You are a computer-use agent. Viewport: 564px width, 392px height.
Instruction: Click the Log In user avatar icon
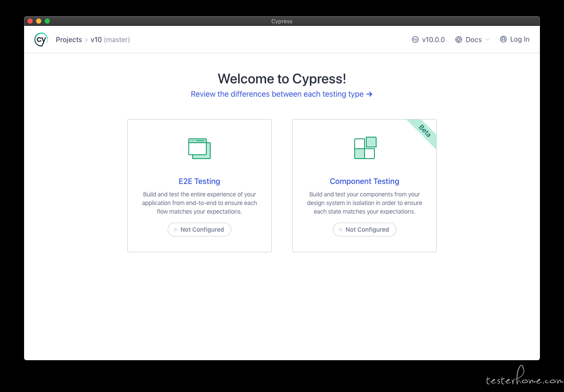[x=503, y=39]
